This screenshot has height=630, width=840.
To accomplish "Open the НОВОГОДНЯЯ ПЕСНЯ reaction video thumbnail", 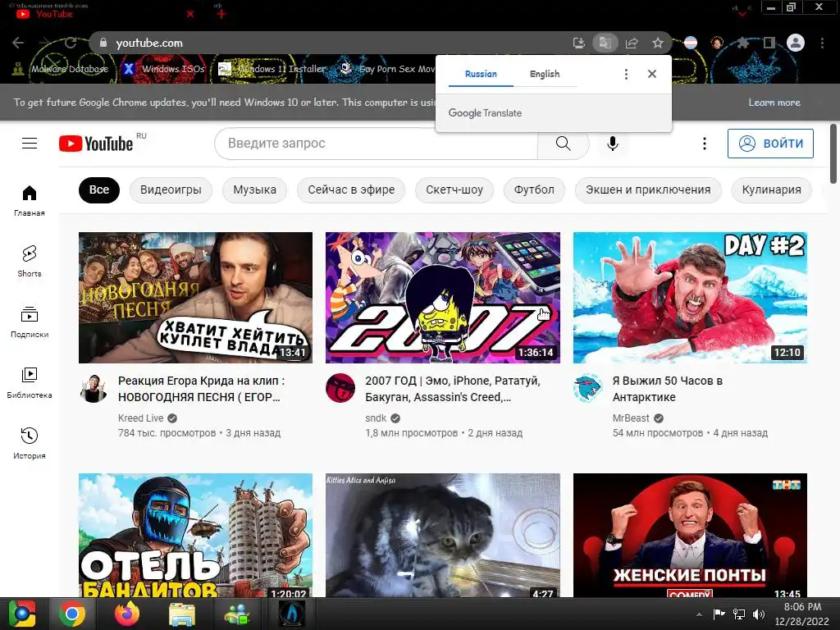I will (x=195, y=298).
